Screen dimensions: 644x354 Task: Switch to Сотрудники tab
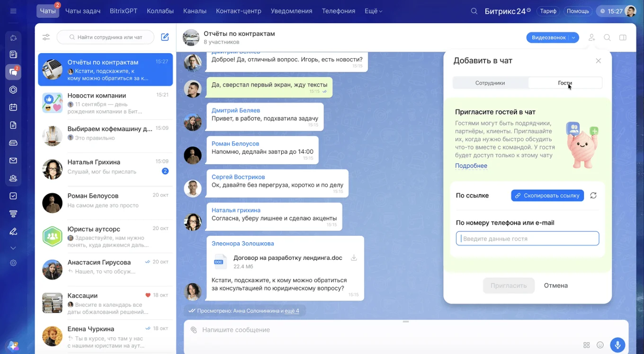click(x=490, y=83)
